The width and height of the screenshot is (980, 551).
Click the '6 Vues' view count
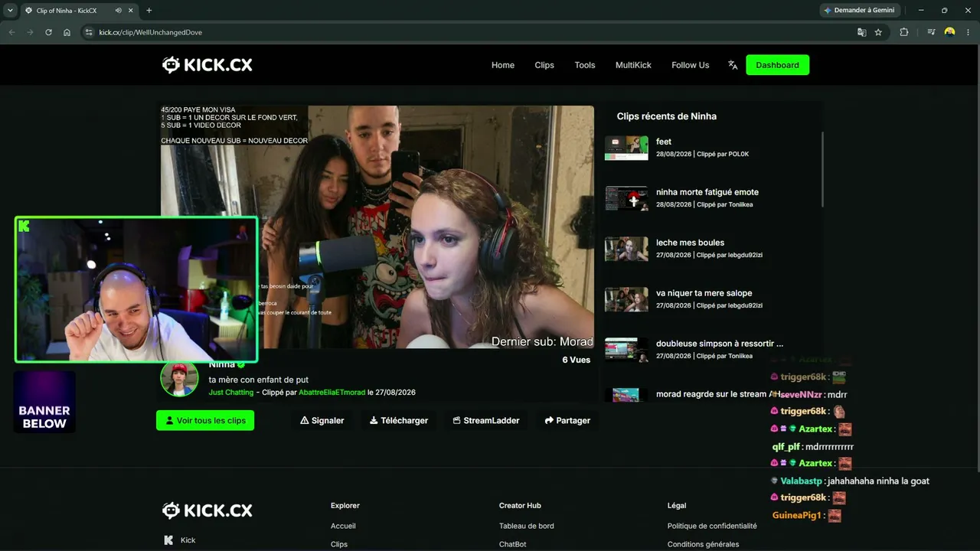point(577,360)
